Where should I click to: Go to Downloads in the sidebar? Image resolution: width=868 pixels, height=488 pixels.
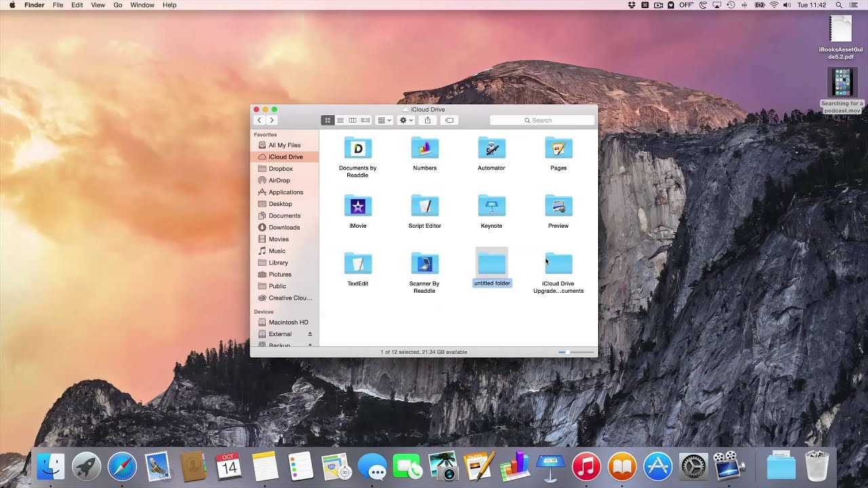[x=285, y=227]
